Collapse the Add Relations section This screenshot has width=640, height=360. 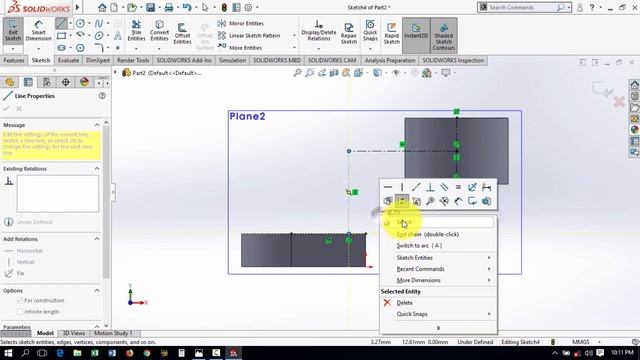coord(97,239)
